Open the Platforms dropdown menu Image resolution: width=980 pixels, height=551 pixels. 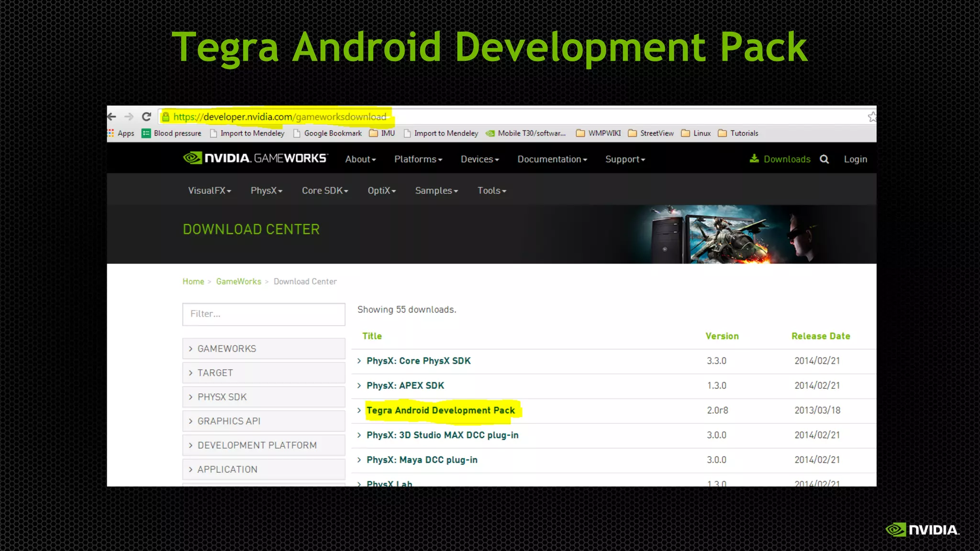click(x=418, y=159)
